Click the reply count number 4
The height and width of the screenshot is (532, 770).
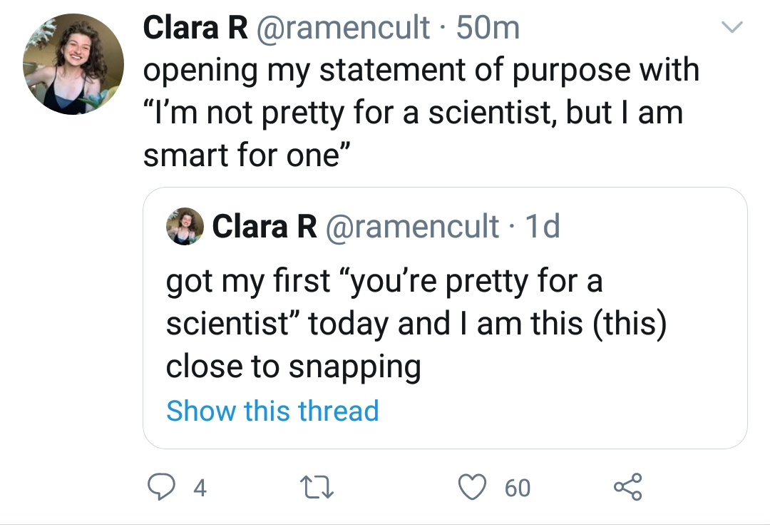(200, 488)
